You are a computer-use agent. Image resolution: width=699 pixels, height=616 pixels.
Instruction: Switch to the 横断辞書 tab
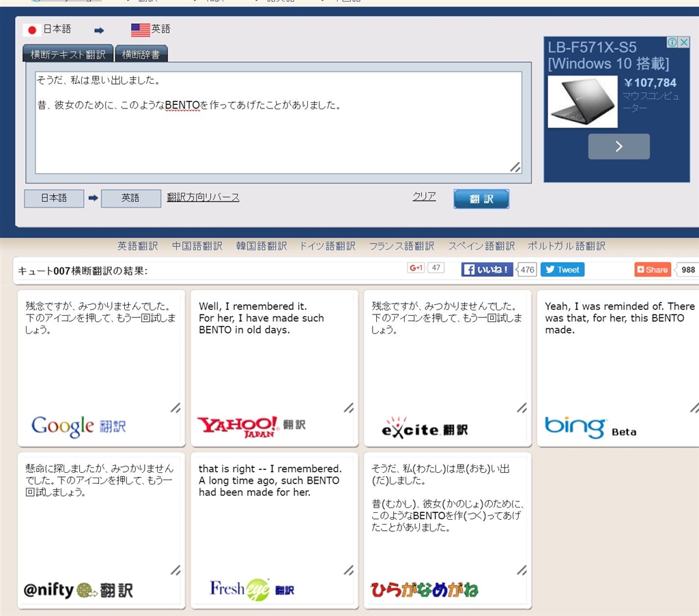pos(141,55)
